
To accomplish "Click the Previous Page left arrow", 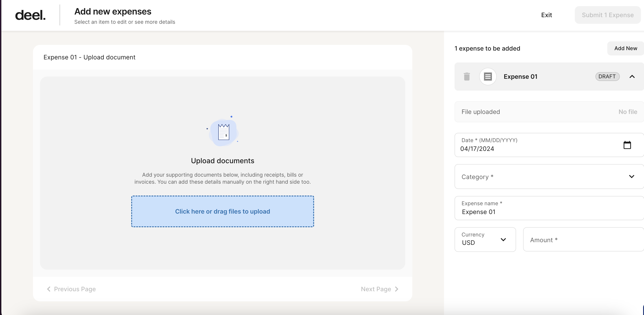I will coord(49,289).
